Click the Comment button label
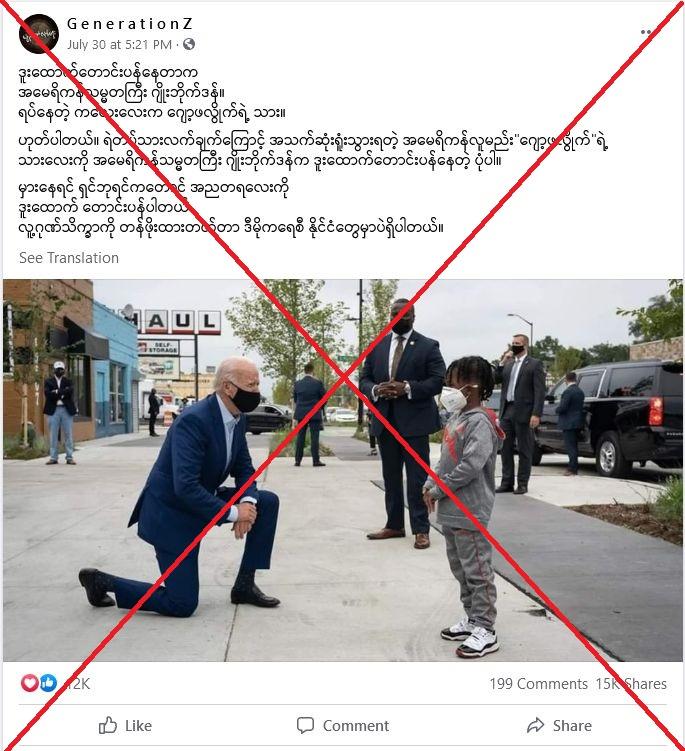Viewport: 685px width, 751px height. pos(355,726)
